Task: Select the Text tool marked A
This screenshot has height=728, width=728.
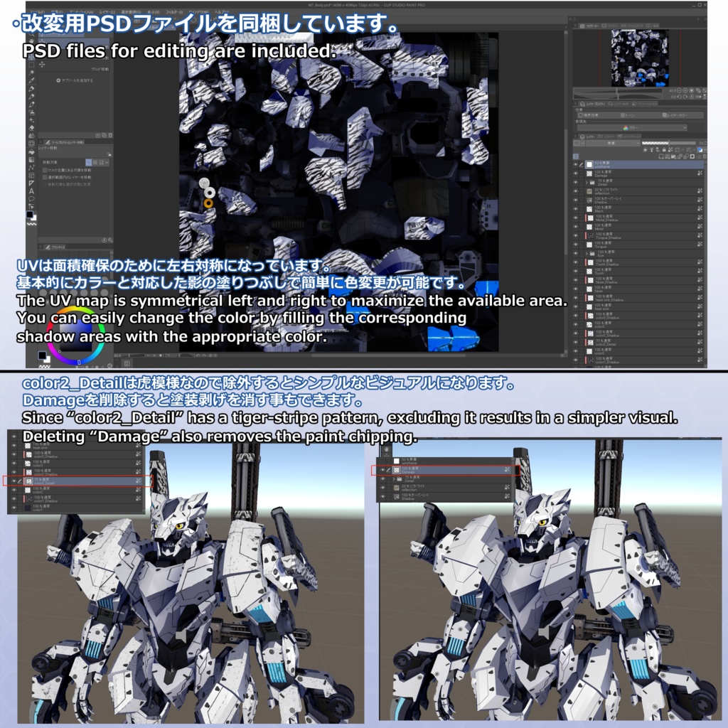Action: coord(31,191)
